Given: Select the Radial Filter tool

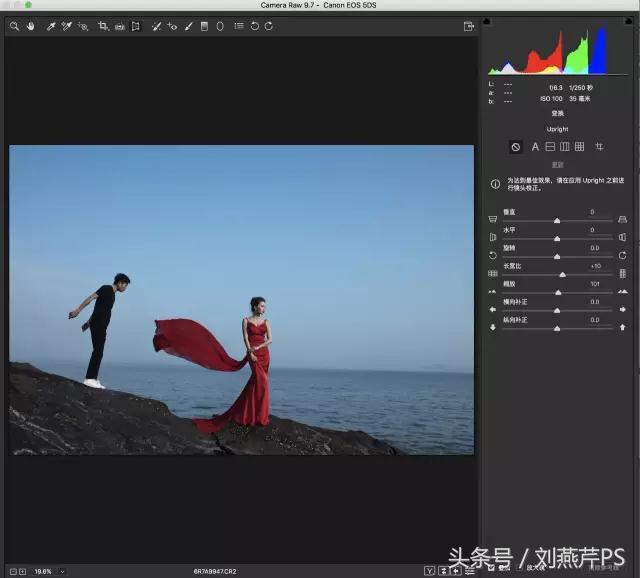Looking at the screenshot, I should (220, 27).
